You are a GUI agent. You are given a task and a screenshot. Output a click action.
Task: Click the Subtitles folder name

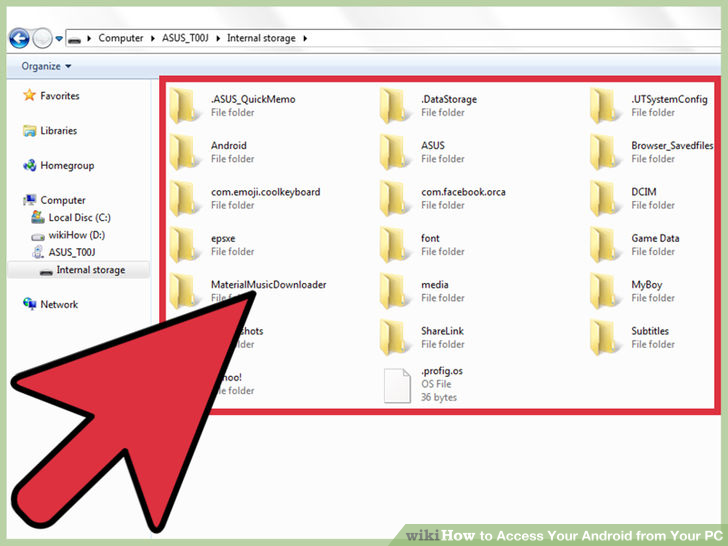point(650,331)
